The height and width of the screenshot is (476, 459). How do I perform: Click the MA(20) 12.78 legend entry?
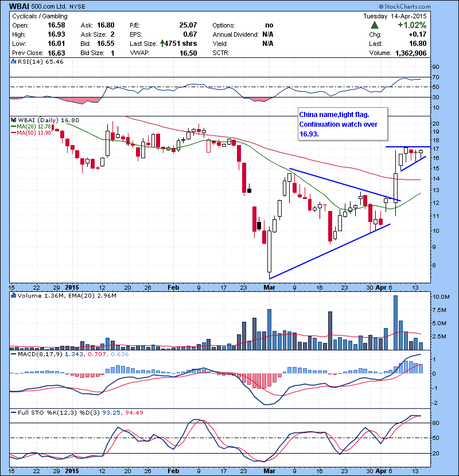[x=31, y=127]
